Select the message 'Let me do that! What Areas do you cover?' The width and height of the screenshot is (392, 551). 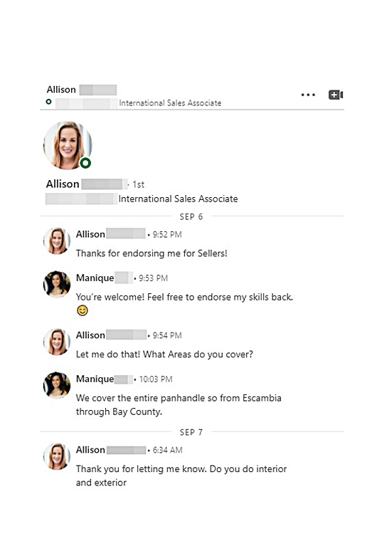point(164,355)
